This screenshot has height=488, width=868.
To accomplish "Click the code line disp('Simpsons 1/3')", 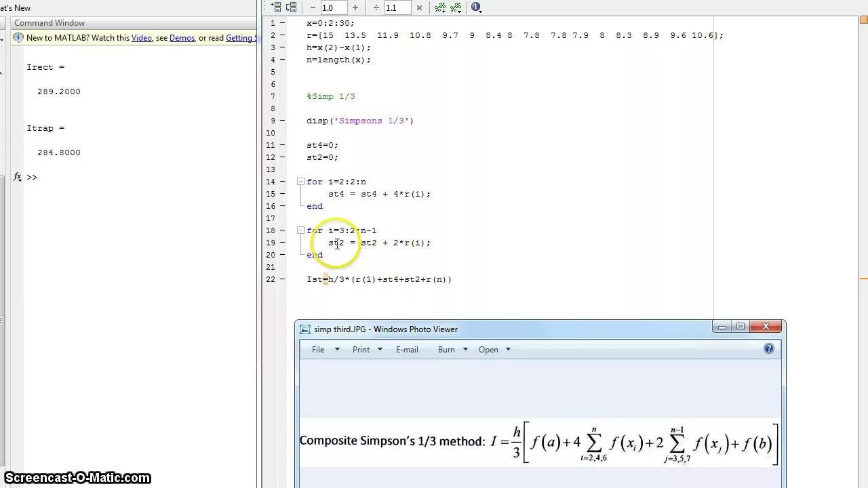I will click(360, 121).
